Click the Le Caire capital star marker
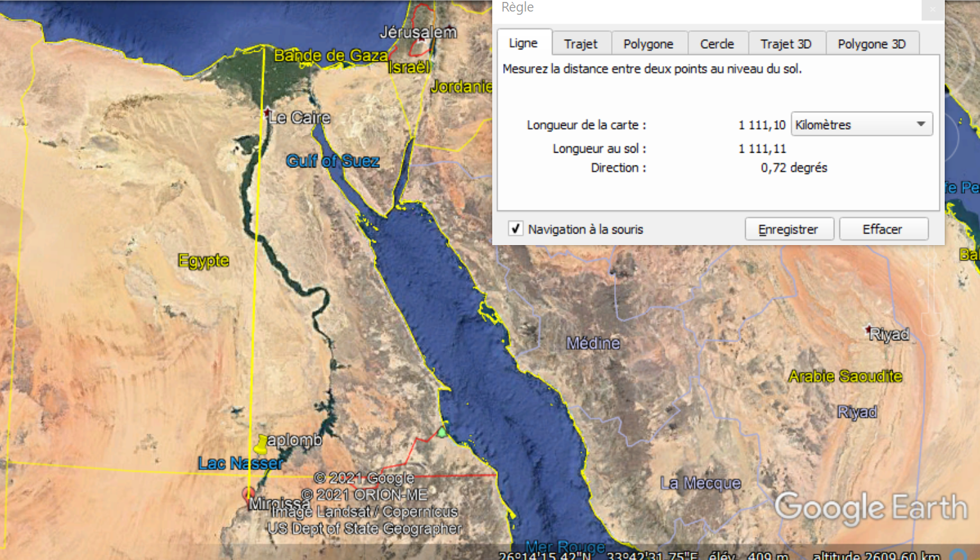This screenshot has height=560, width=980. pyautogui.click(x=267, y=113)
